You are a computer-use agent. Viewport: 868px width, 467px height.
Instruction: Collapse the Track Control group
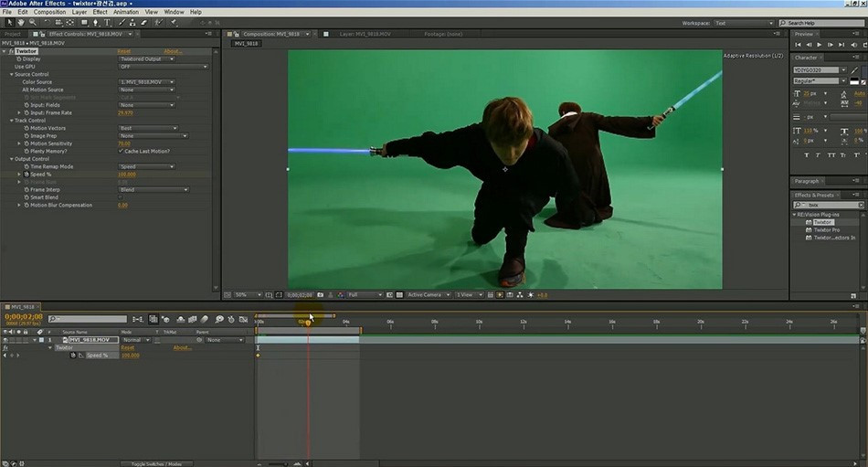coord(12,121)
